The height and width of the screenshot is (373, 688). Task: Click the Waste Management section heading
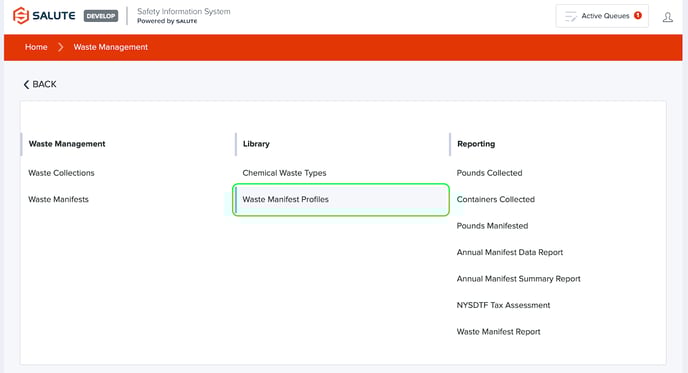(x=67, y=144)
